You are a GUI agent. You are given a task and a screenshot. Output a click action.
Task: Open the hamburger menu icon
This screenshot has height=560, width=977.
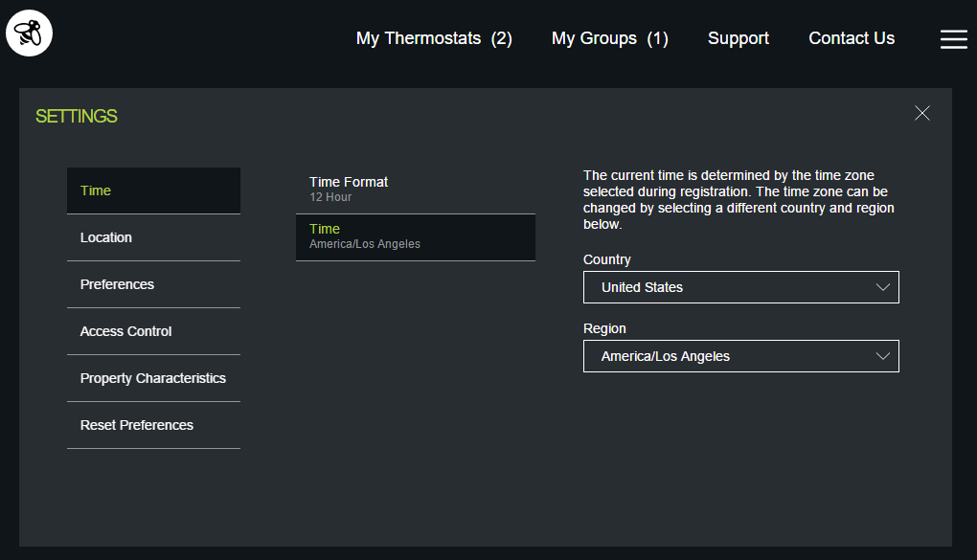[x=953, y=38]
